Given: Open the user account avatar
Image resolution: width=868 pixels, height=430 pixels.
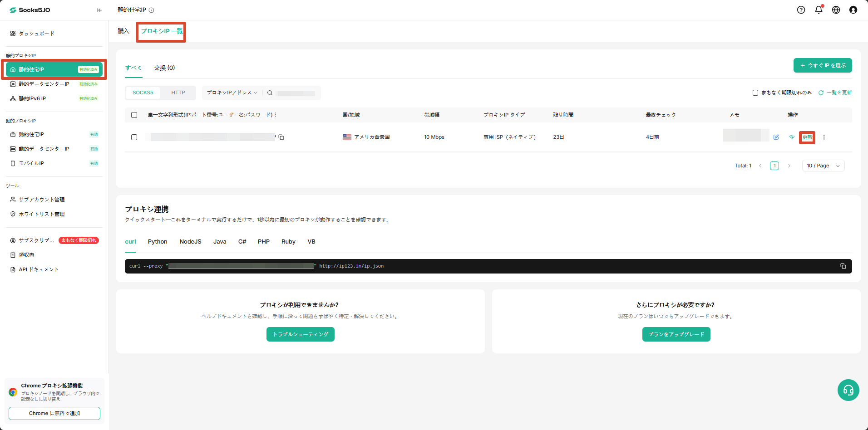Looking at the screenshot, I should coord(853,10).
